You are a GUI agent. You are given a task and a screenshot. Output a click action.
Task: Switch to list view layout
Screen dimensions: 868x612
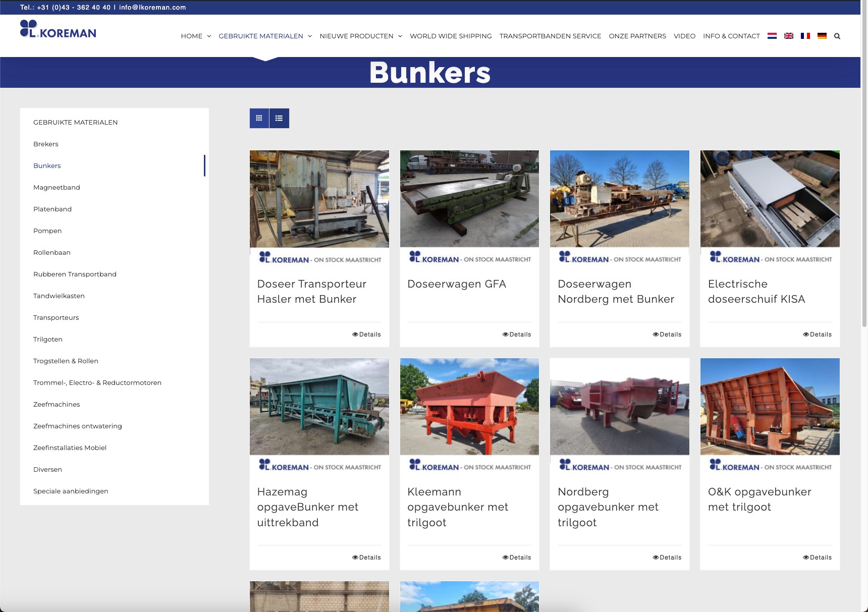[x=279, y=118]
